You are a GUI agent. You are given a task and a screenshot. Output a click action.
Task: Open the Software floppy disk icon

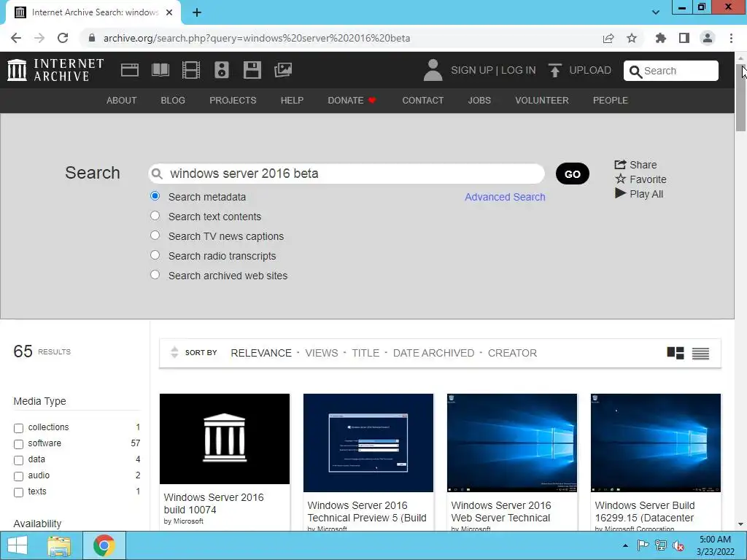tap(252, 70)
